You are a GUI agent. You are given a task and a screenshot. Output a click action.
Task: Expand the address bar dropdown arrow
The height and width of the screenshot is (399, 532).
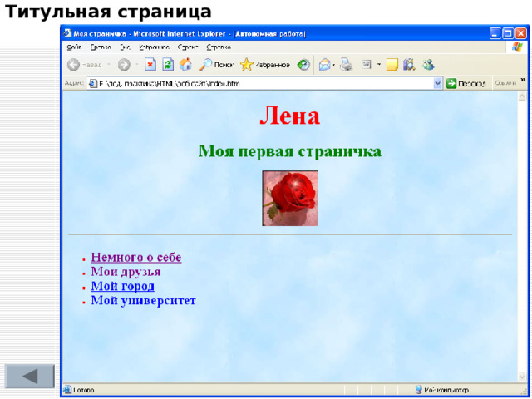(x=438, y=83)
